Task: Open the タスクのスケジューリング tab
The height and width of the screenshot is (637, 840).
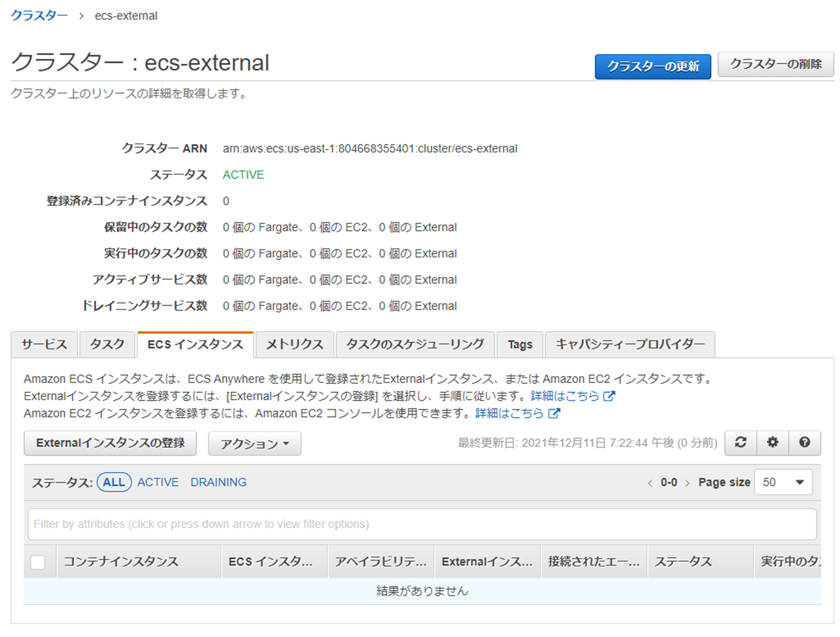Action: click(x=415, y=344)
